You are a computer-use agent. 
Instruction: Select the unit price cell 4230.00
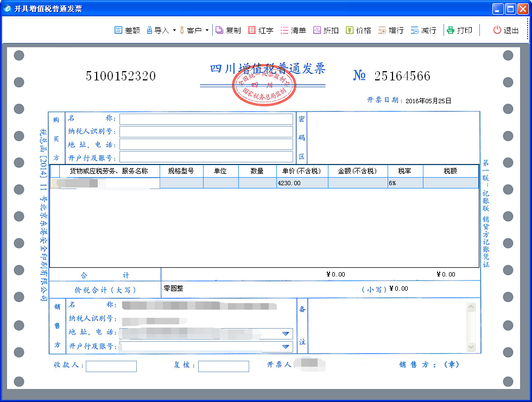tap(302, 183)
